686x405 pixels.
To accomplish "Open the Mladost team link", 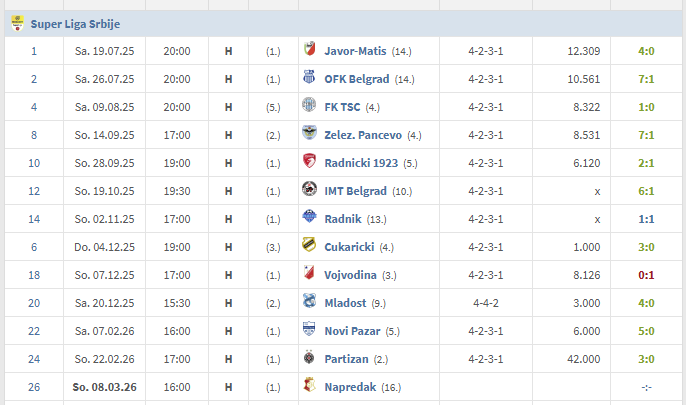I will pyautogui.click(x=346, y=302).
